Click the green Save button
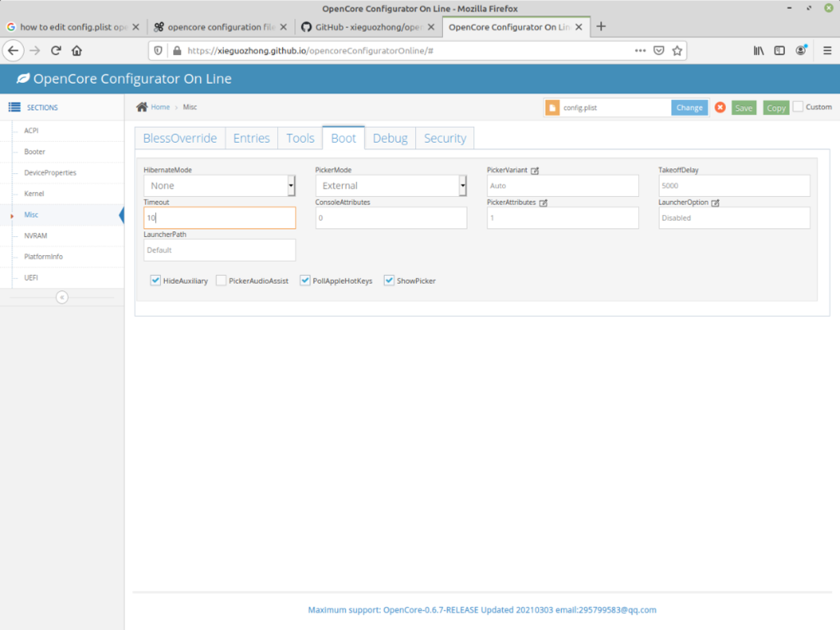840x630 pixels. (x=743, y=107)
